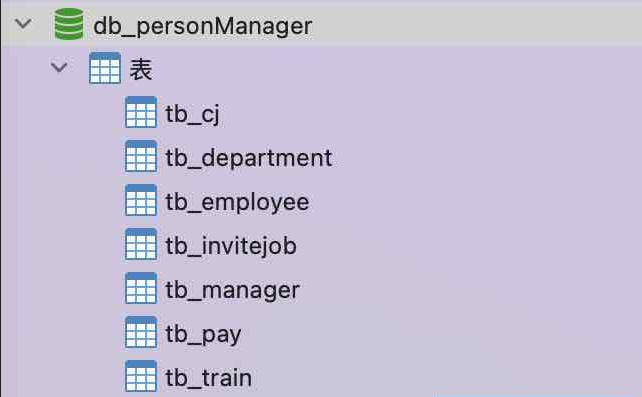Click the tb_cj table icon
The width and height of the screenshot is (642, 397).
(141, 112)
